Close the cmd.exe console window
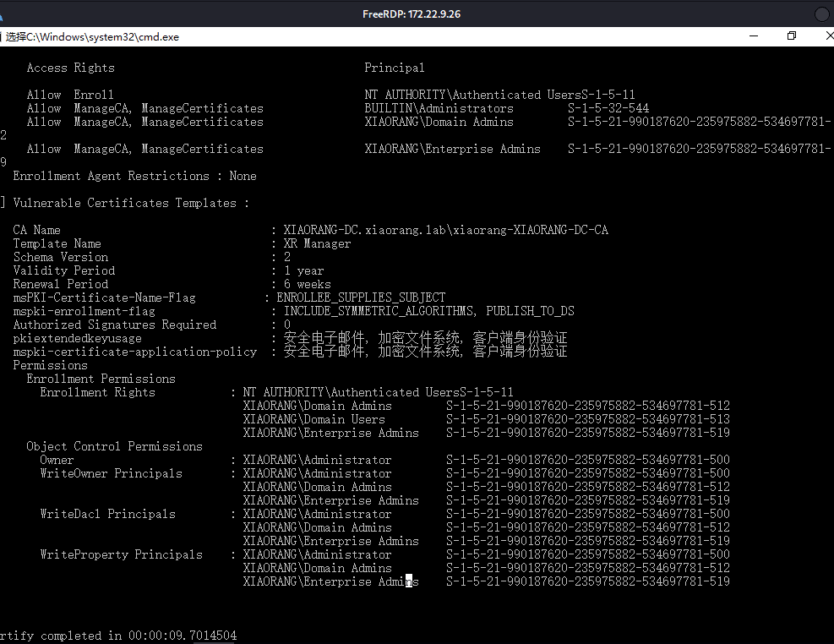The height and width of the screenshot is (644, 834). tap(829, 36)
